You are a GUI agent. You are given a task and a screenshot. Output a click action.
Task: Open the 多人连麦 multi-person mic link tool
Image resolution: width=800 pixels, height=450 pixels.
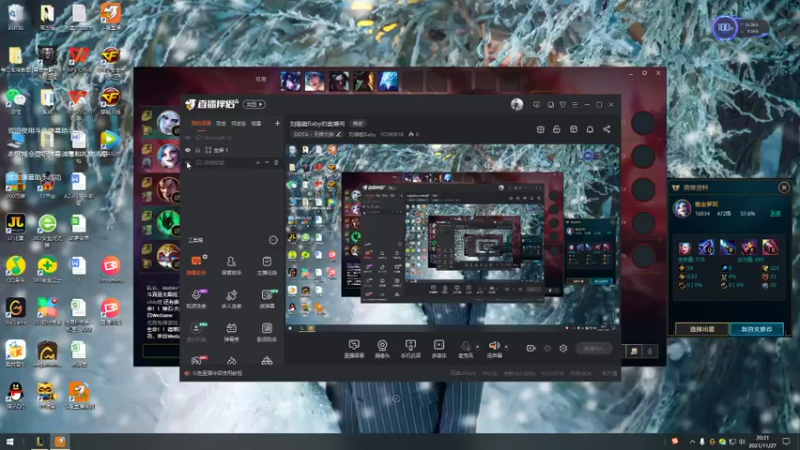click(231, 299)
